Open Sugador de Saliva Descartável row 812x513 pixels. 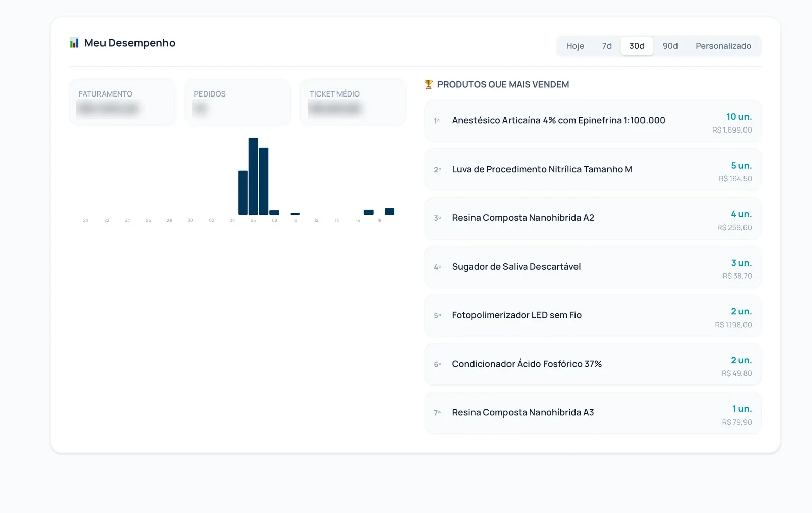[593, 267]
